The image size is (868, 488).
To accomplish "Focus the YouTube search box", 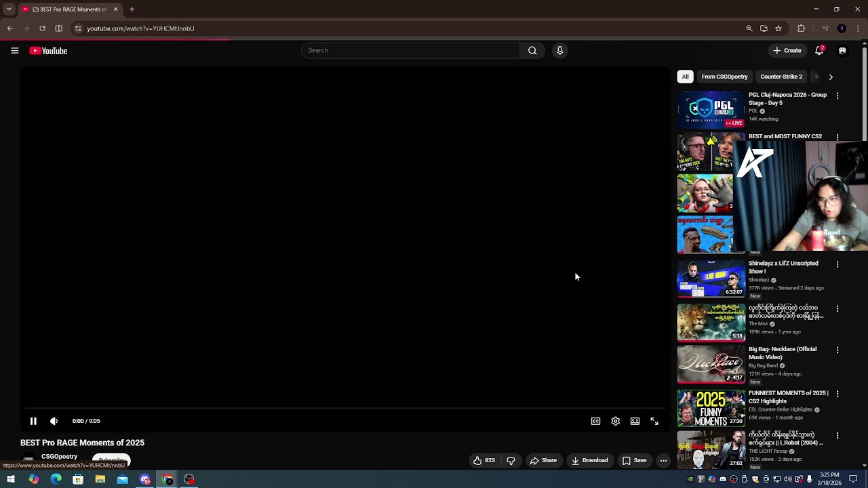I will (x=410, y=50).
